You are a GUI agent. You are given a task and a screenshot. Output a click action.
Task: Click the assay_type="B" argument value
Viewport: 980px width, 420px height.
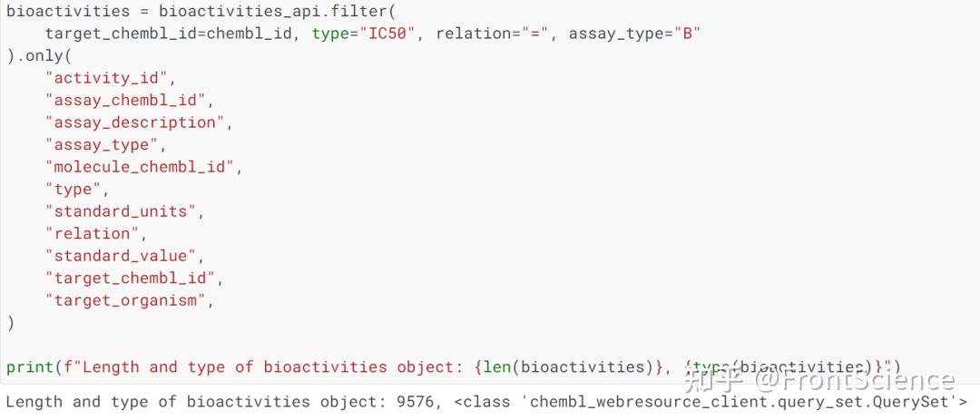688,34
